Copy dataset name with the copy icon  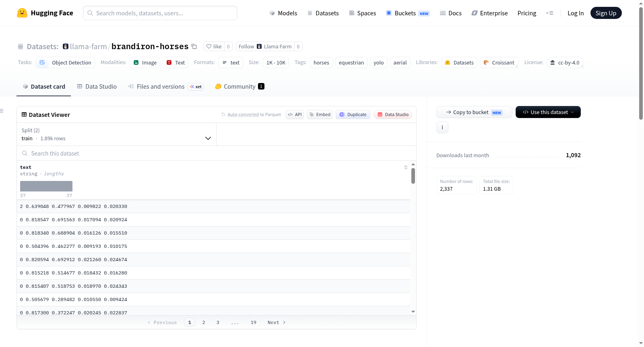(x=194, y=46)
